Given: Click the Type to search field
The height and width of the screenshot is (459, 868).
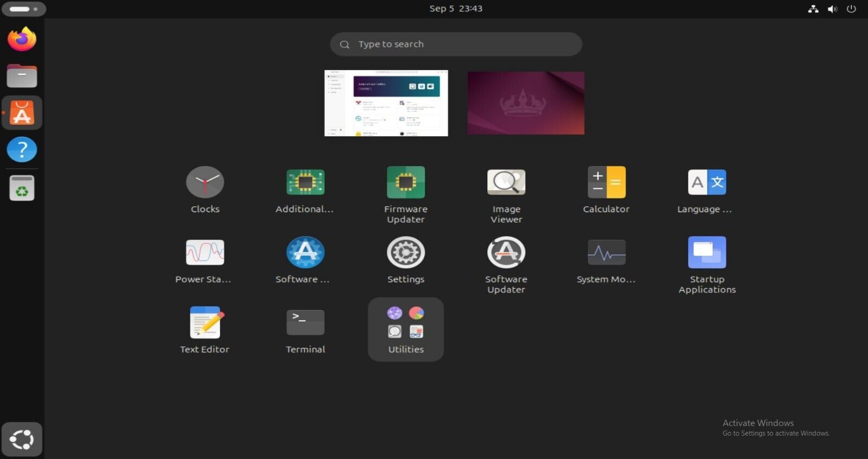Looking at the screenshot, I should [456, 44].
